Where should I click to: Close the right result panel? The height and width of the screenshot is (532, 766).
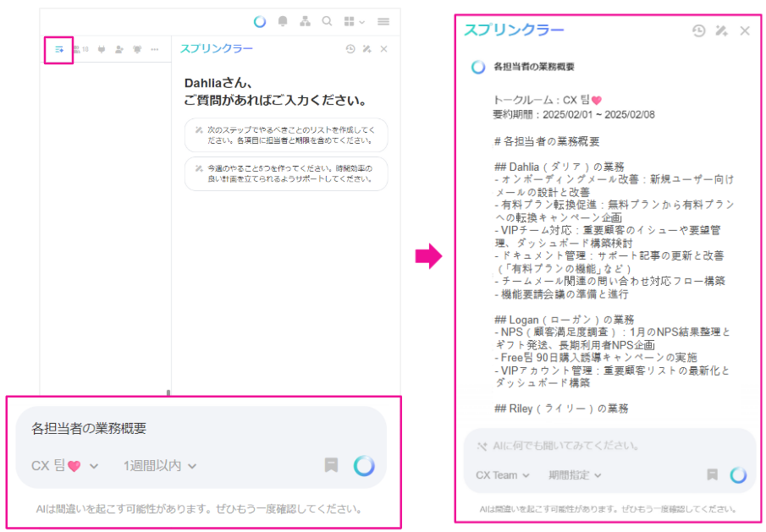745,30
